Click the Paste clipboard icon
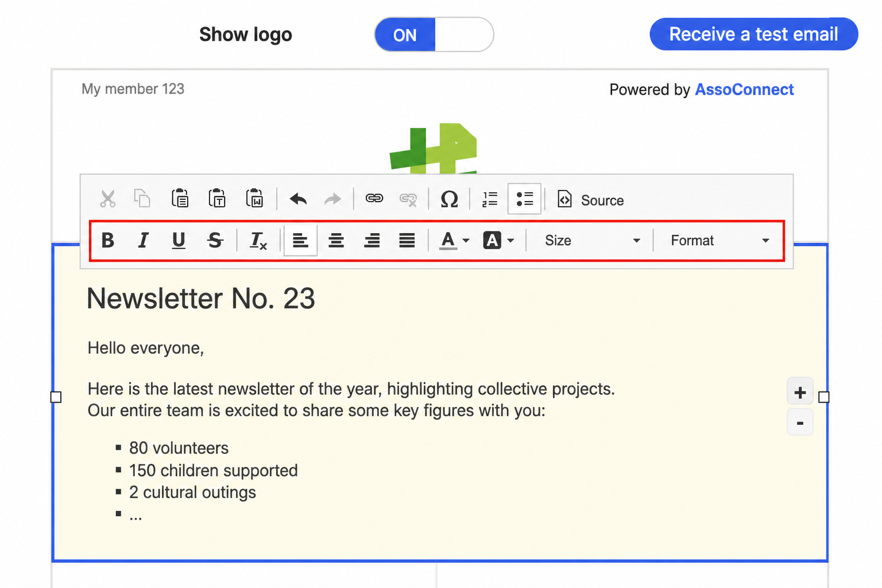 tap(180, 199)
